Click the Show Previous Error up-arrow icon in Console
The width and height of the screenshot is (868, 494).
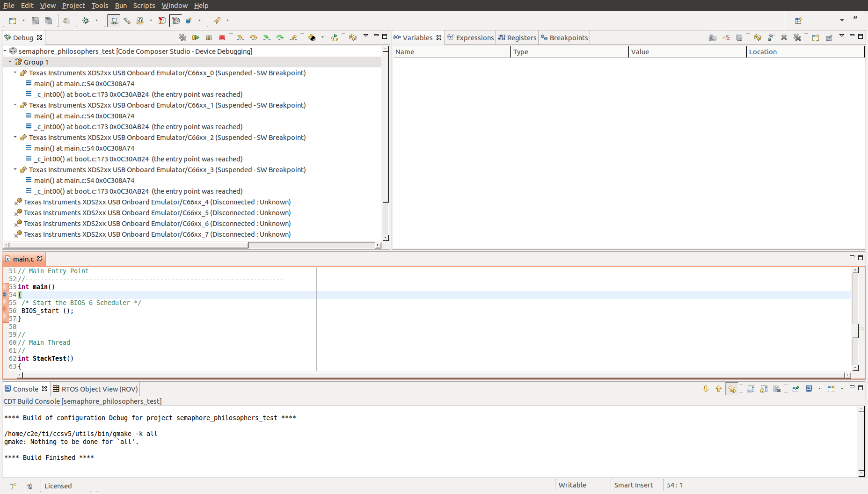click(719, 389)
